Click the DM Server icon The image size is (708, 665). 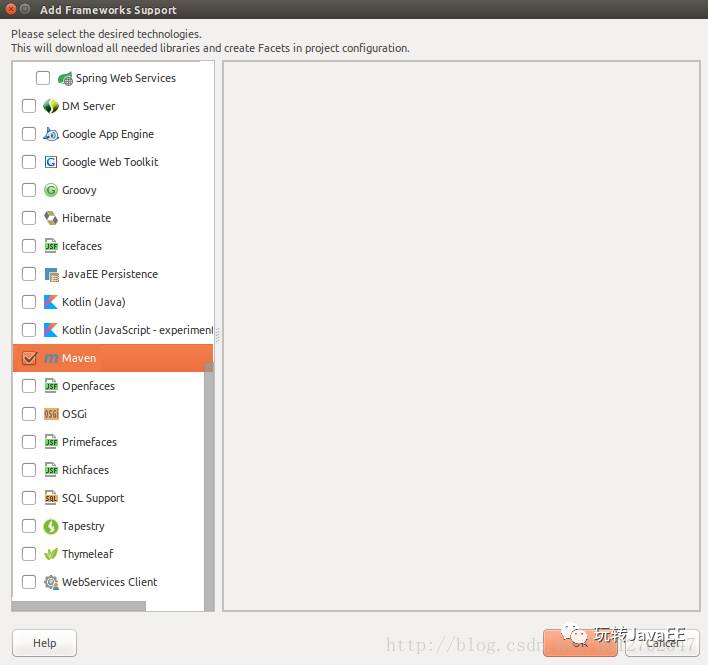[51, 106]
